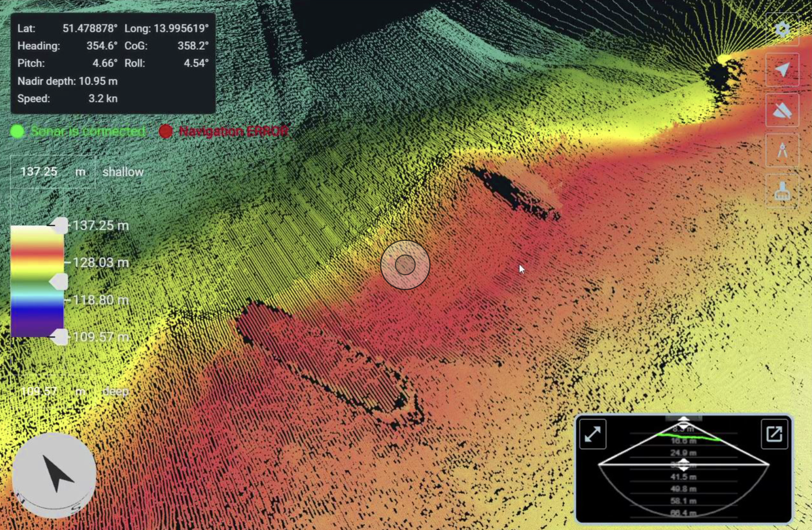Click the 'shallow' label beside depth field
This screenshot has height=530, width=812.
click(123, 172)
